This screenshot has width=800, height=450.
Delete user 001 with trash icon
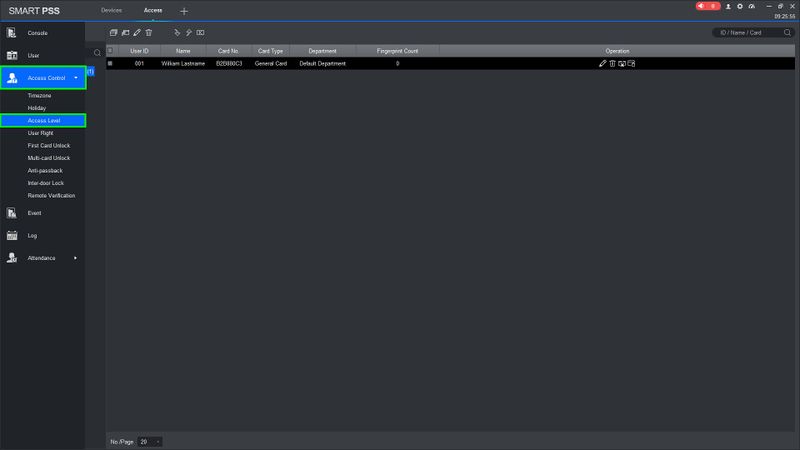(x=612, y=63)
